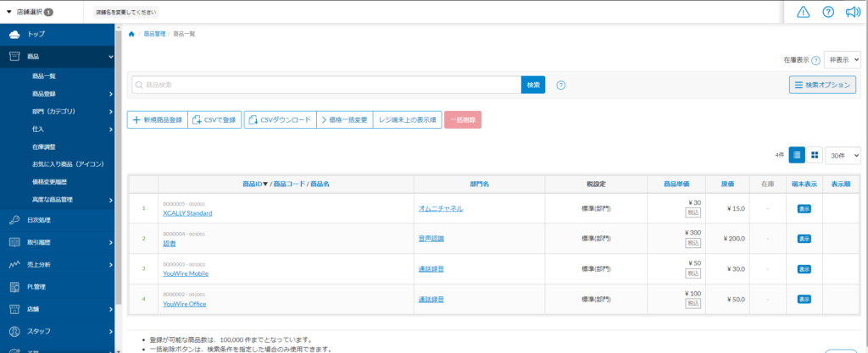
Task: Open the 音声認識 department link
Action: click(431, 239)
